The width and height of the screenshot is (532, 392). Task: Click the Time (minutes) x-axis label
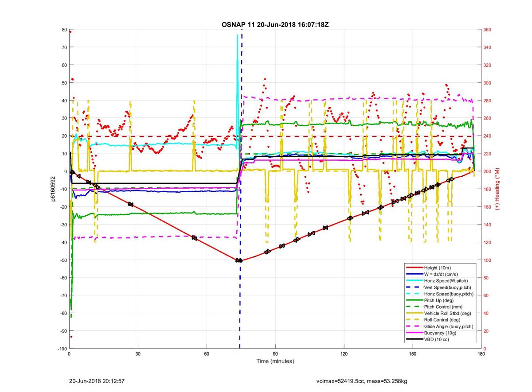(x=275, y=361)
